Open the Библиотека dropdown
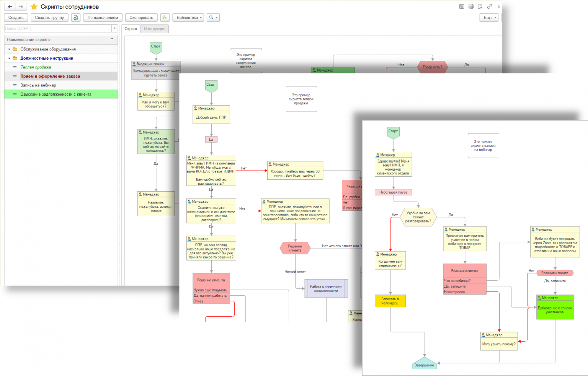The image size is (588, 376). [189, 18]
